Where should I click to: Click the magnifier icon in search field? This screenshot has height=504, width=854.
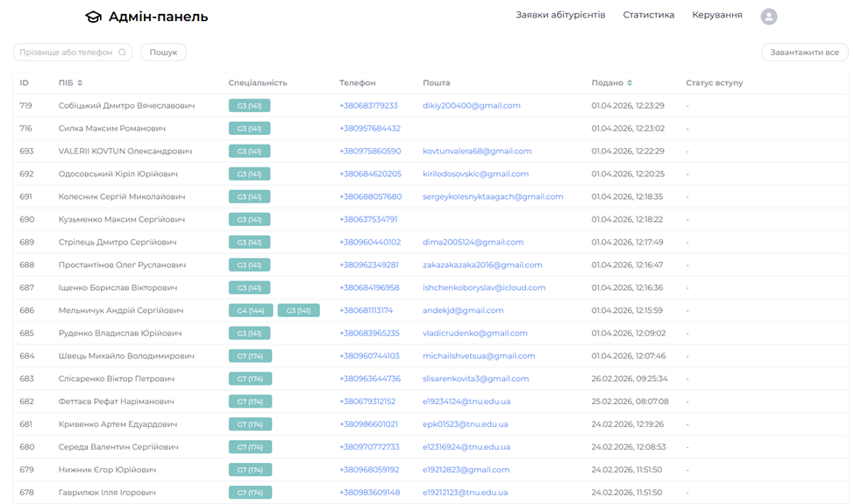coord(122,53)
